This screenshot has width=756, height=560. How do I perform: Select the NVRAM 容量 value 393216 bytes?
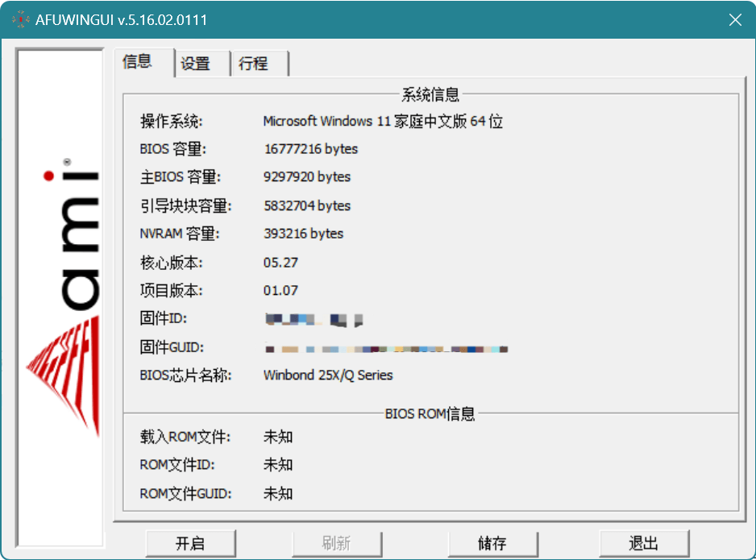tap(303, 234)
